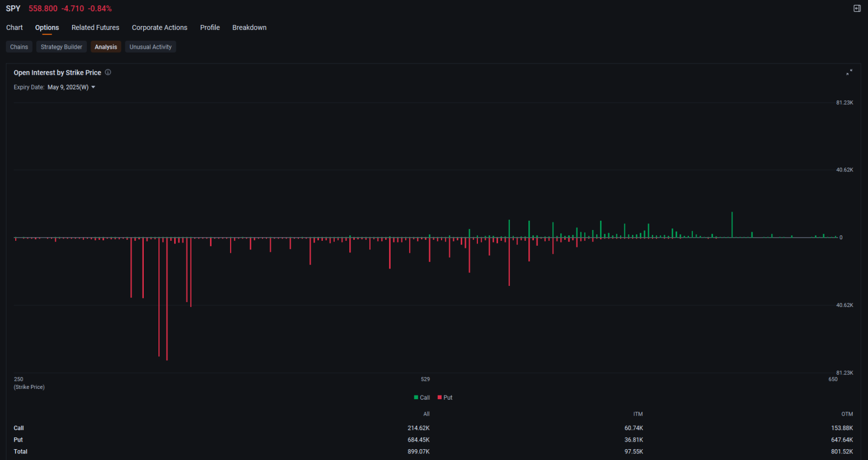The width and height of the screenshot is (868, 460).
Task: Go to the Corporate Actions tab
Action: (159, 28)
